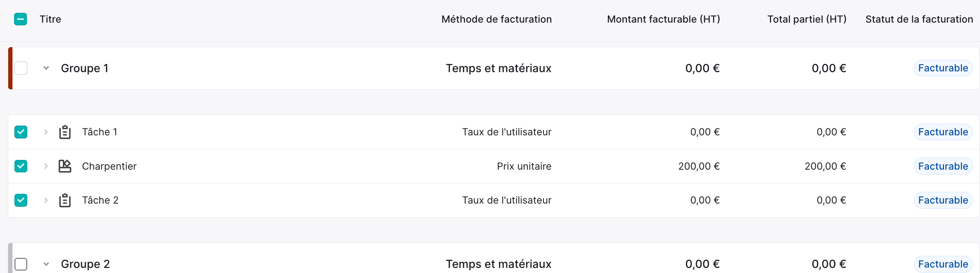Check the Groupe 1 checkbox
This screenshot has height=273, width=980.
(21, 68)
